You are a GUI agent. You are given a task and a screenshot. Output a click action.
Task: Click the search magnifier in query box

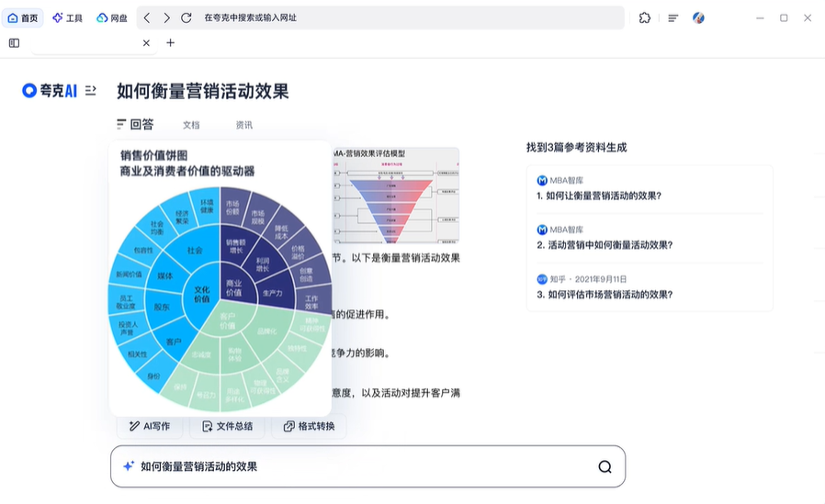coord(605,466)
